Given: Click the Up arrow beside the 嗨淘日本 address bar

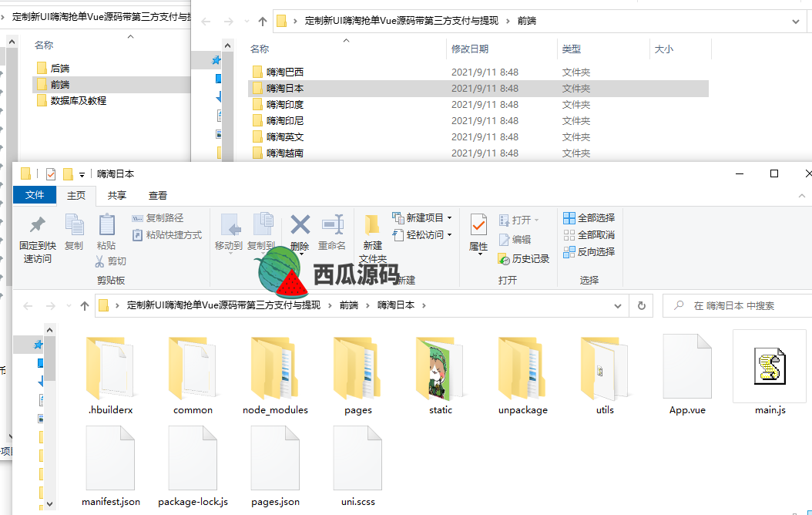Looking at the screenshot, I should (85, 306).
